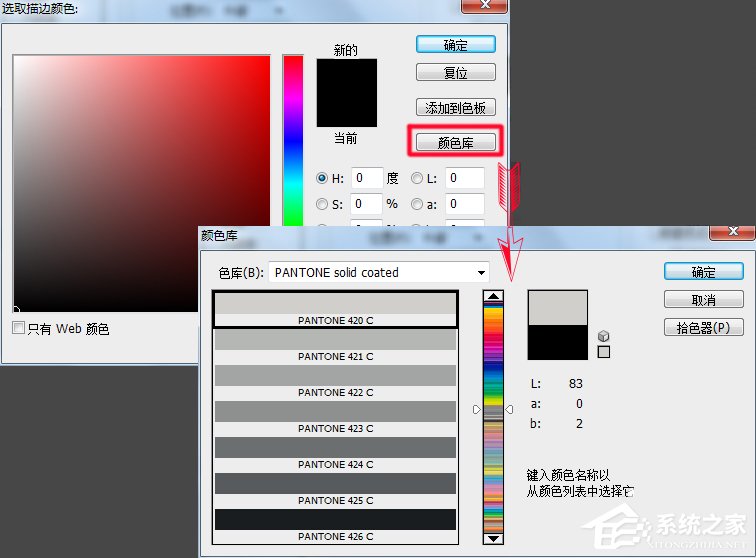This screenshot has height=558, width=756.
Task: Switch back using 拾色器(P) button
Action: pos(703,327)
